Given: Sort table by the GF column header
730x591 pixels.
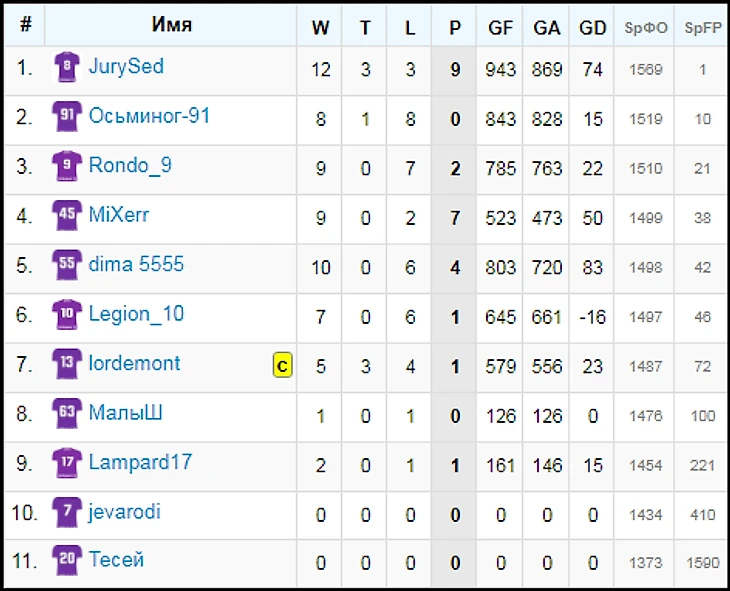Looking at the screenshot, I should [500, 28].
